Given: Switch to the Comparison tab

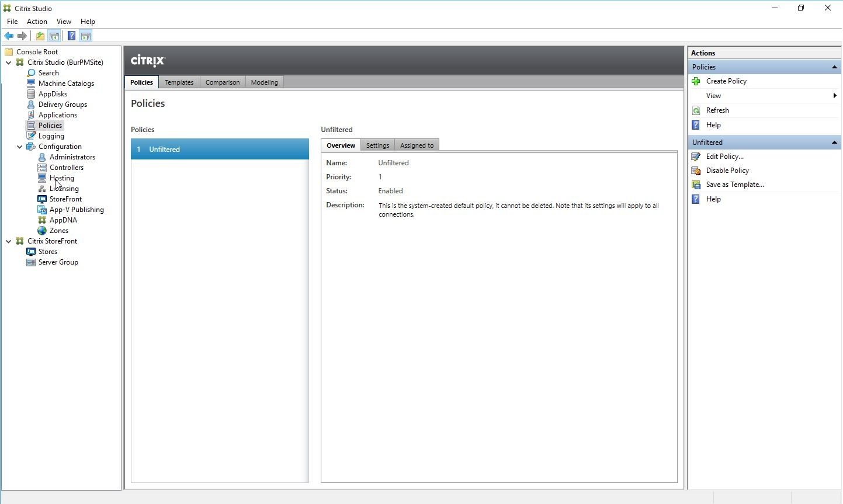Looking at the screenshot, I should (223, 82).
